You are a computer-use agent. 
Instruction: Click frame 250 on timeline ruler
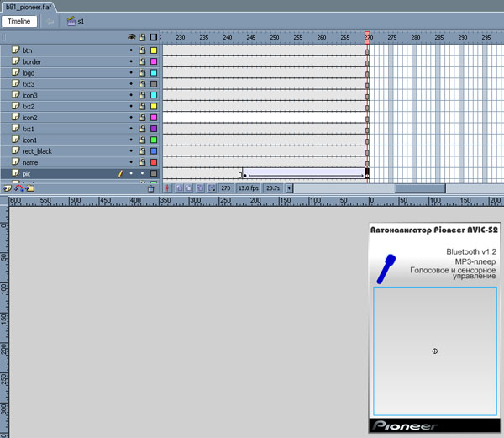pyautogui.click(x=275, y=37)
